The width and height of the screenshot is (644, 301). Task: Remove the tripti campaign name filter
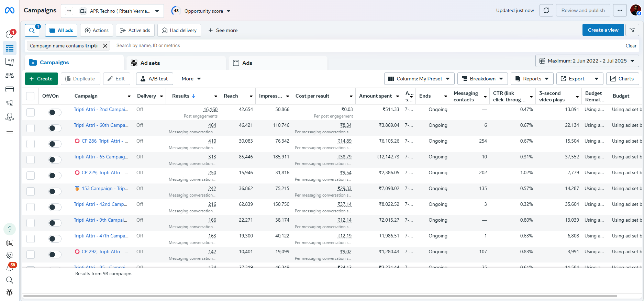[x=105, y=46]
